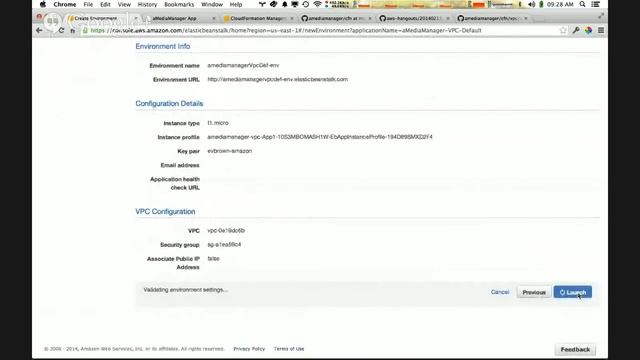Viewport: 640px width, 360px height.
Task: Open the Time Machine menu bar icon
Action: tap(306, 4)
